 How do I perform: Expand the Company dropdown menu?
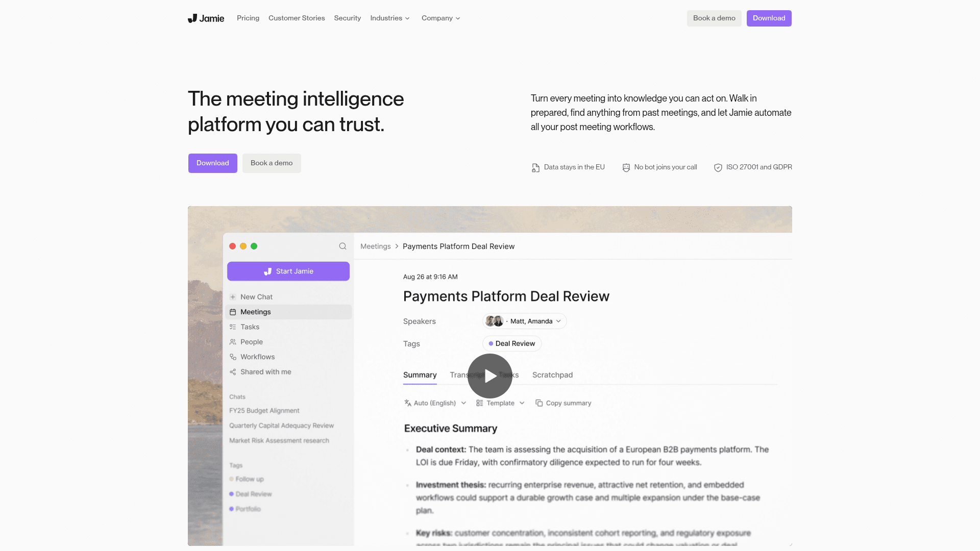coord(441,18)
